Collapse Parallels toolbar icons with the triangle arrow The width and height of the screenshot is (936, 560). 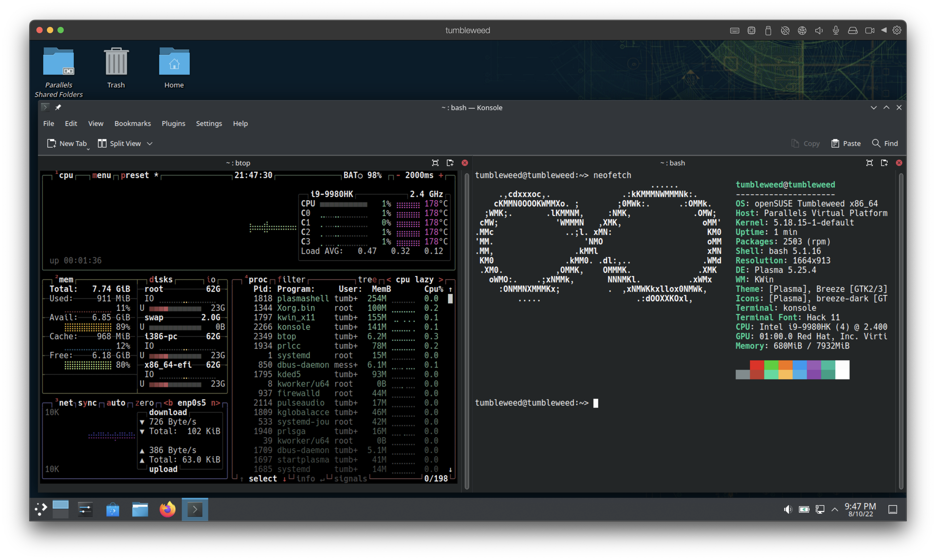pos(884,30)
